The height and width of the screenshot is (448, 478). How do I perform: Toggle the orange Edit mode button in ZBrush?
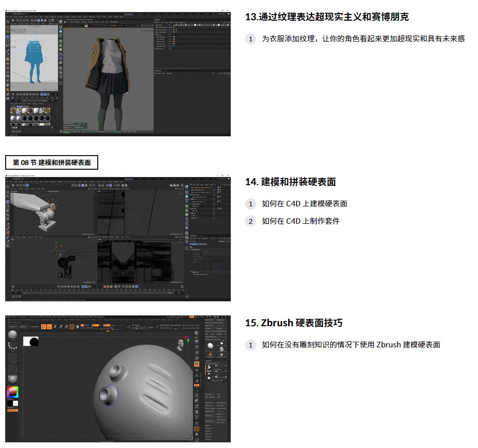[x=44, y=327]
